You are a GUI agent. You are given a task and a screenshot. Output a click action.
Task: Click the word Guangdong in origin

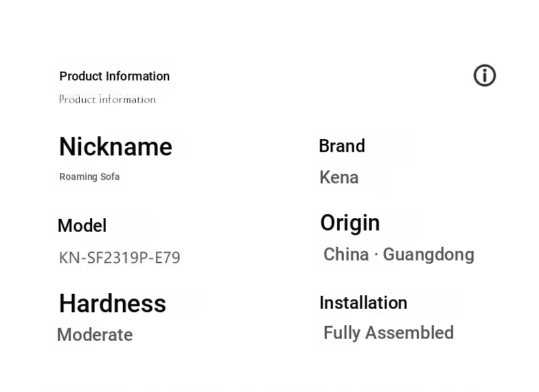coord(428,256)
